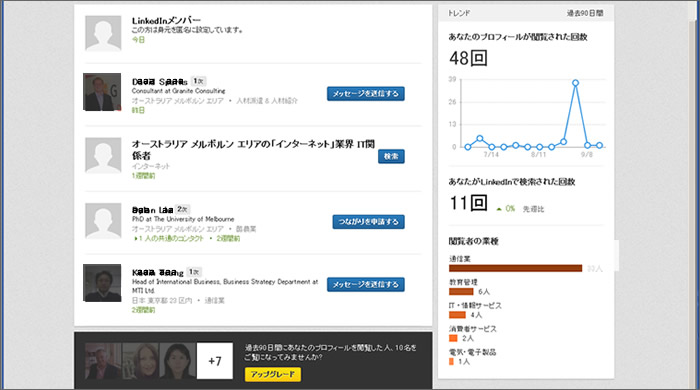
Task: Send message to Granite Consulting consultant
Action: pyautogui.click(x=366, y=94)
